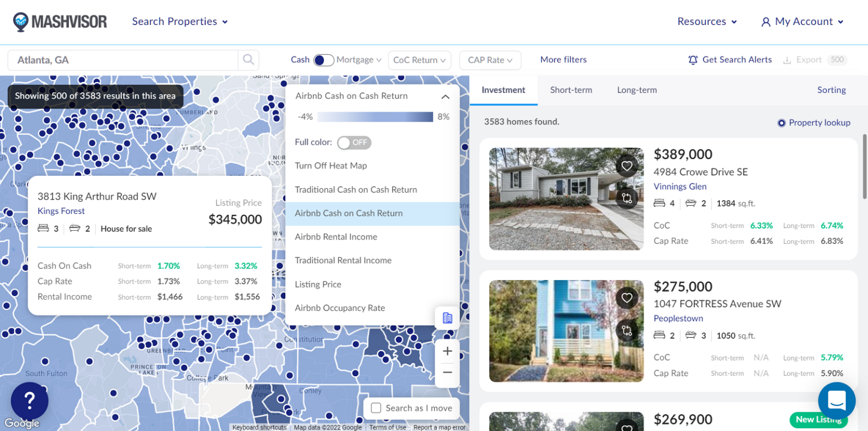This screenshot has height=431, width=868.
Task: Open the CoC Return filter dropdown
Action: tap(420, 59)
